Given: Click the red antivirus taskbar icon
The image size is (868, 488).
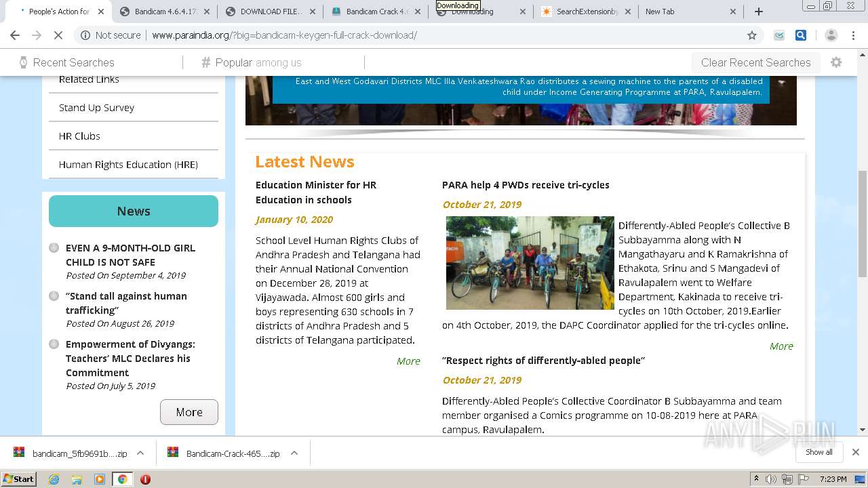Looking at the screenshot, I should [x=145, y=479].
